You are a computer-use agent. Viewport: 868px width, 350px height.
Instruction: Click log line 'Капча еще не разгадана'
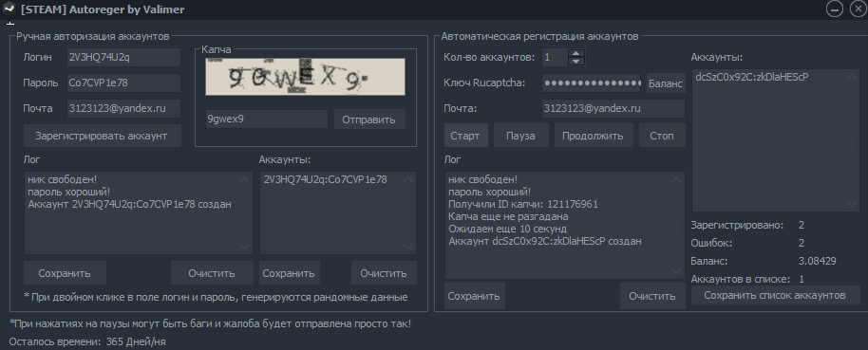click(x=508, y=216)
